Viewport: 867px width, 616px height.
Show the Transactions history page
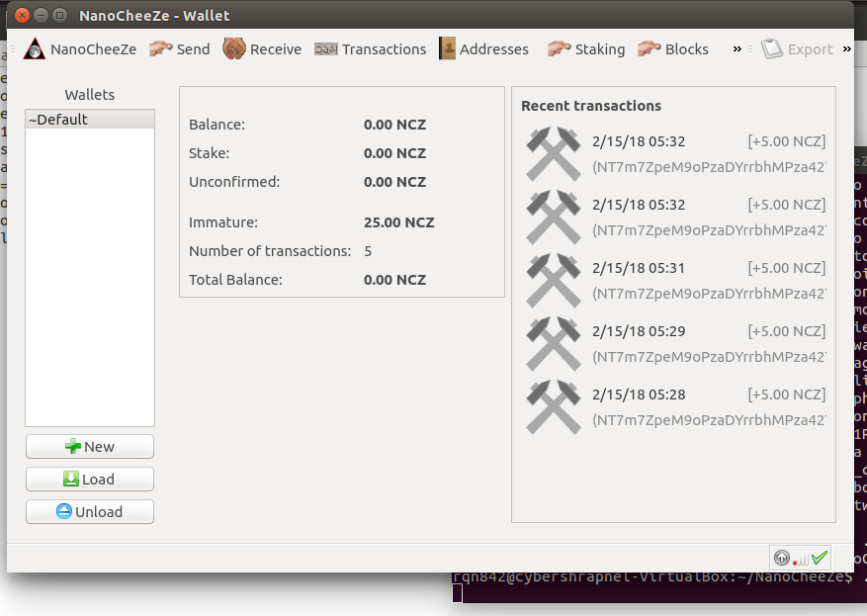[371, 49]
